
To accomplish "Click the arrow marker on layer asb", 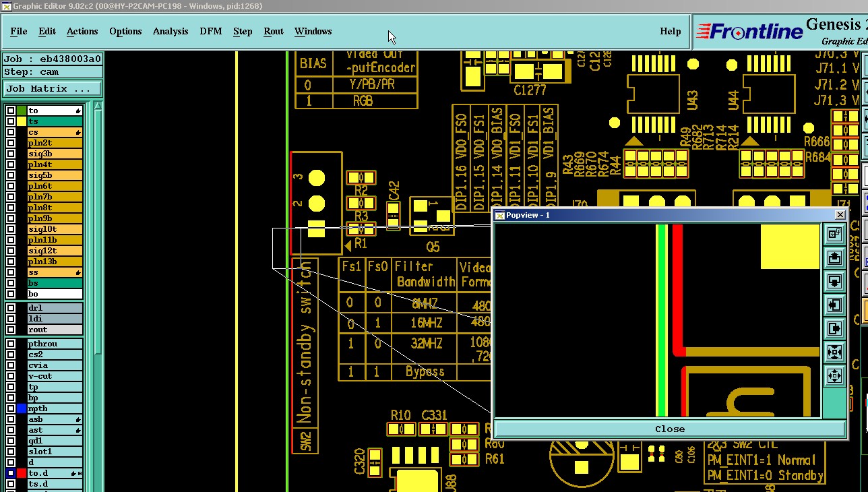I will click(78, 419).
